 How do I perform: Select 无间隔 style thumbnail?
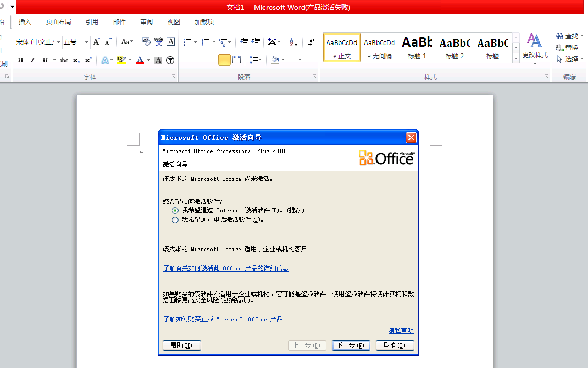tap(380, 48)
